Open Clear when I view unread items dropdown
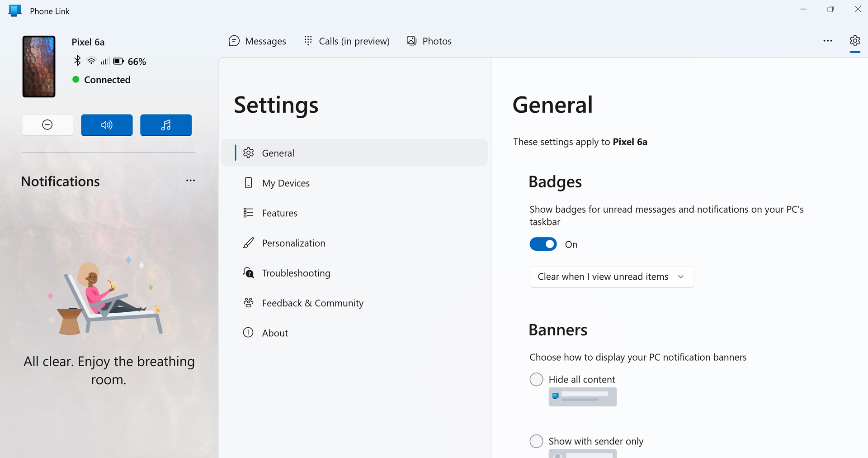 click(611, 277)
